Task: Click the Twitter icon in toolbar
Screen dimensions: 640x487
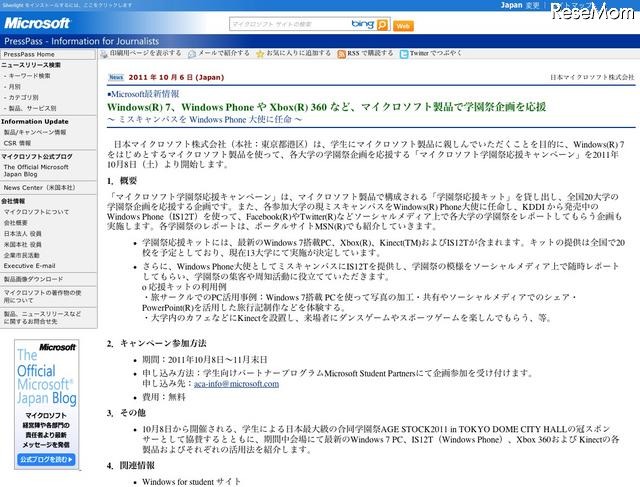Action: tap(404, 54)
